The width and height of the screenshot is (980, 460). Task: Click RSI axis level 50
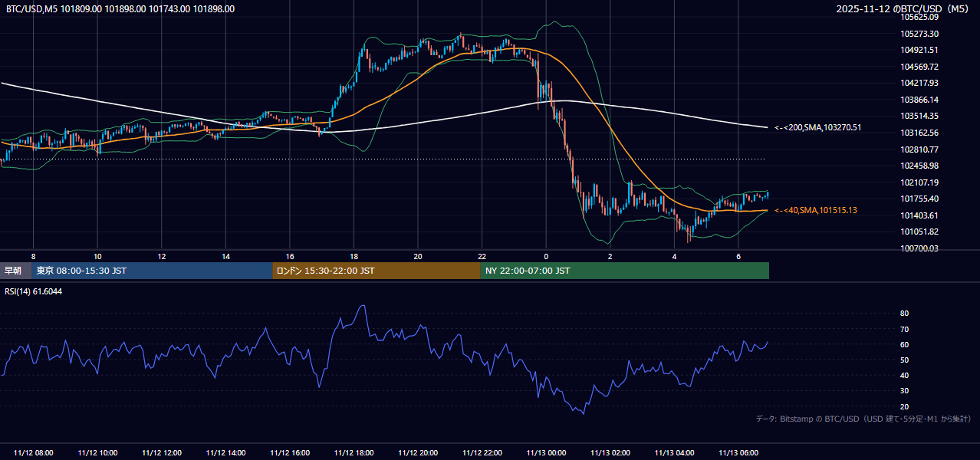(904, 360)
